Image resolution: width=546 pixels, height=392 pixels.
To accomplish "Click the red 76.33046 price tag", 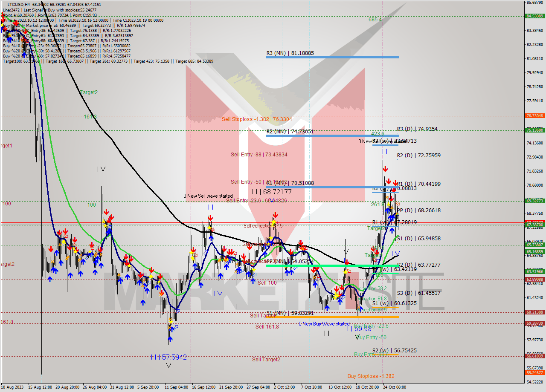I will [x=534, y=116].
